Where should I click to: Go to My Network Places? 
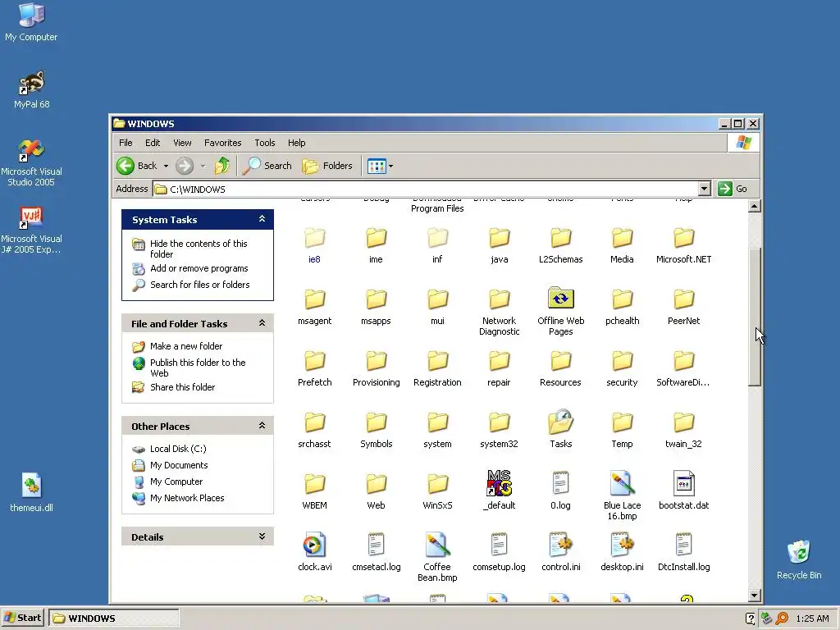(x=187, y=498)
